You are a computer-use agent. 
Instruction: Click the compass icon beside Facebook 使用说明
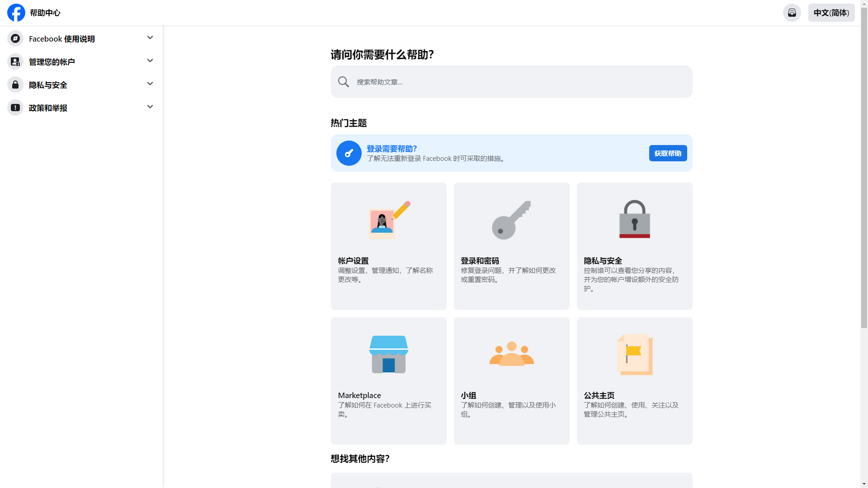[15, 38]
